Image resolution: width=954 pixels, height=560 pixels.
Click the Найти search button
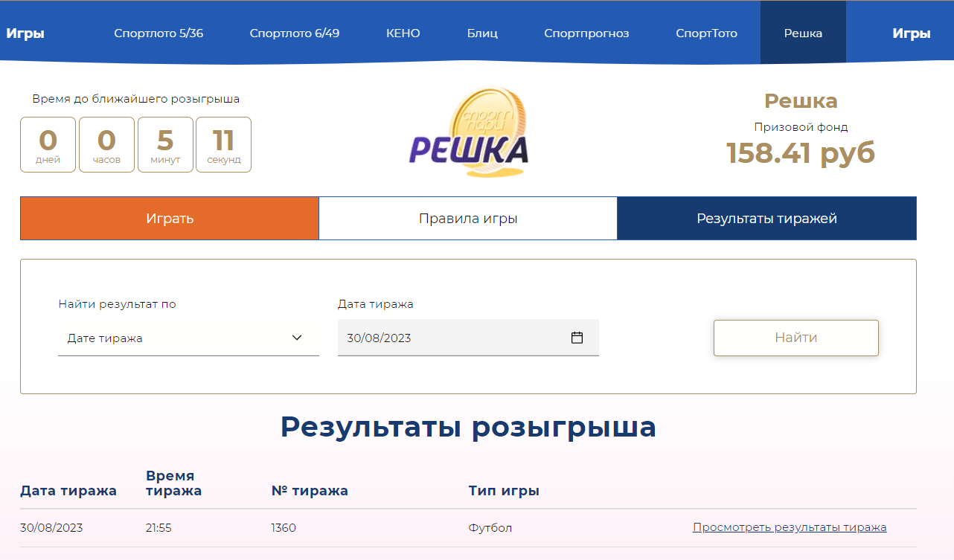pyautogui.click(x=796, y=338)
